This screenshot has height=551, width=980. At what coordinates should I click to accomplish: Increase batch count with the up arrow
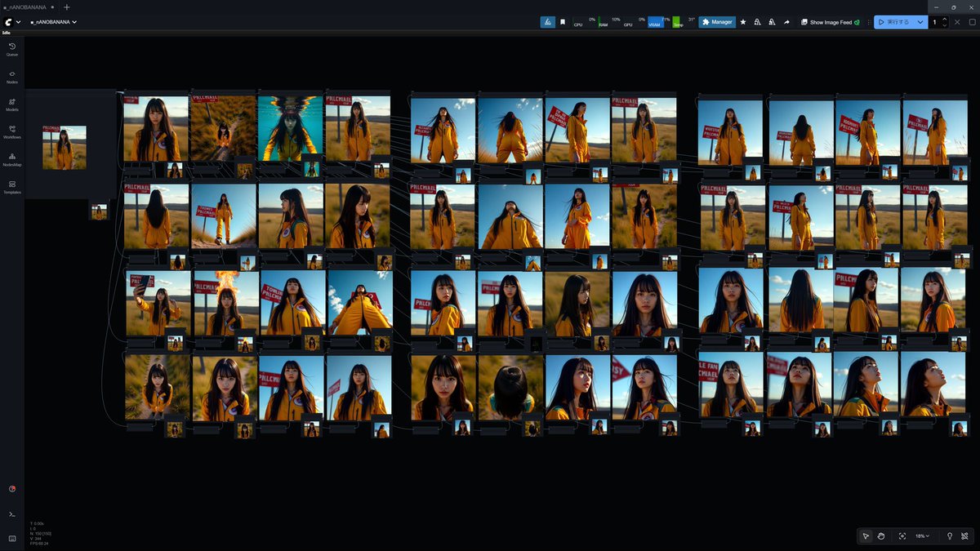pos(945,19)
